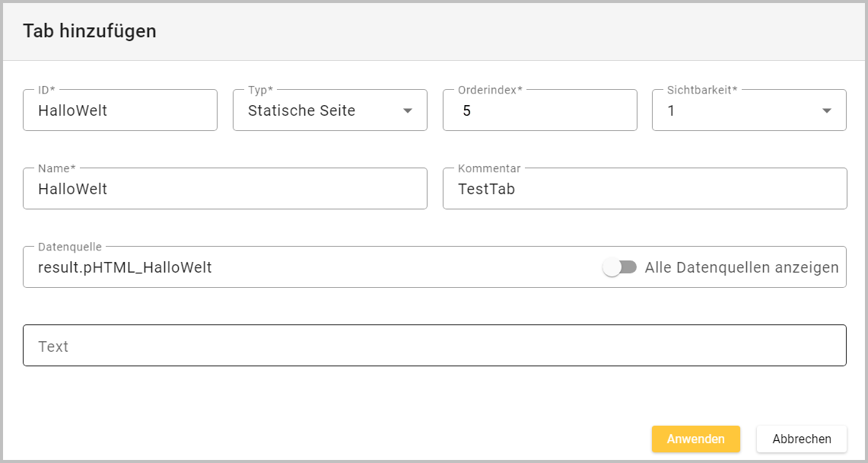868x463 pixels.
Task: Click the 'Datenquelle' field label
Action: [70, 247]
